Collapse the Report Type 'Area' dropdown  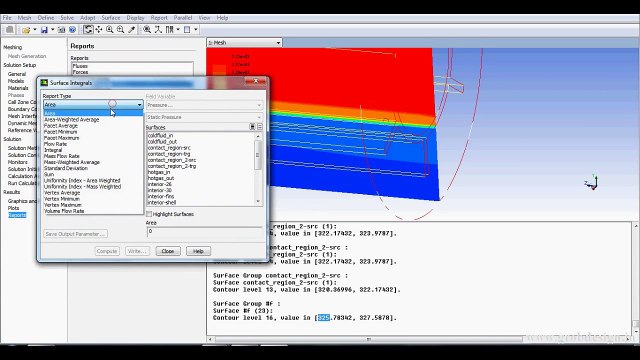(x=139, y=105)
